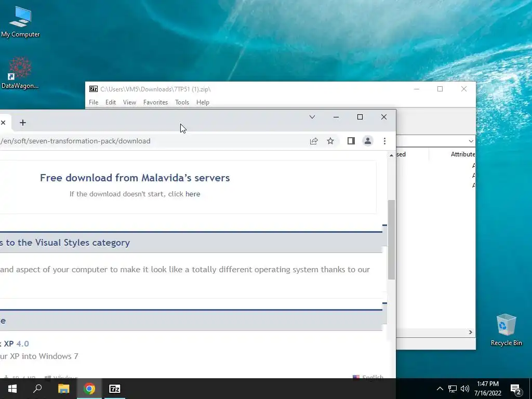This screenshot has width=532, height=399.
Task: Click the Chrome scrollbar up arrow
Action: point(391,155)
